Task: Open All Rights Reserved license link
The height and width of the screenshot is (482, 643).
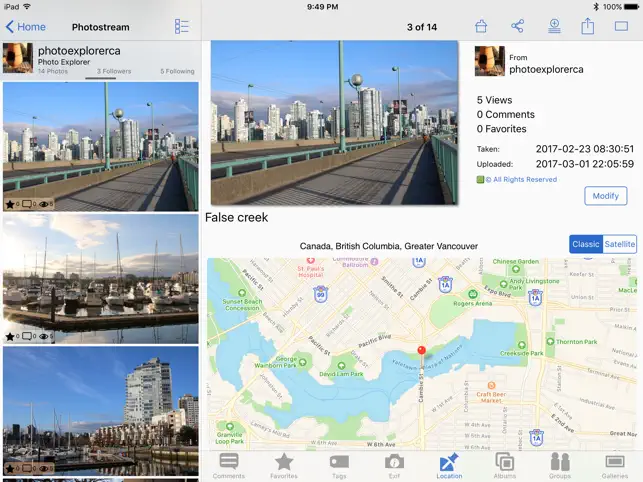Action: tap(521, 179)
